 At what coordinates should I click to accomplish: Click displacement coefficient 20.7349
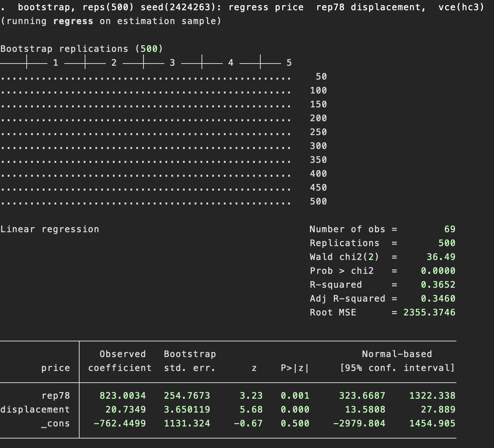(x=126, y=410)
